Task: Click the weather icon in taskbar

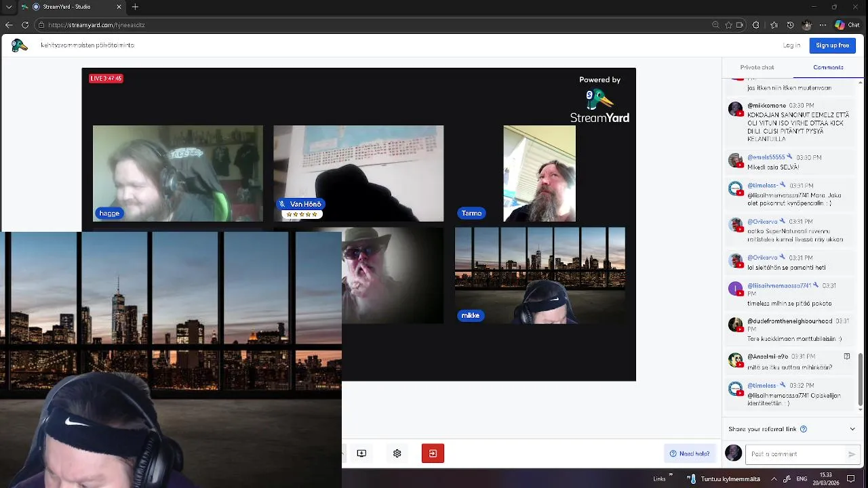Action: click(692, 479)
